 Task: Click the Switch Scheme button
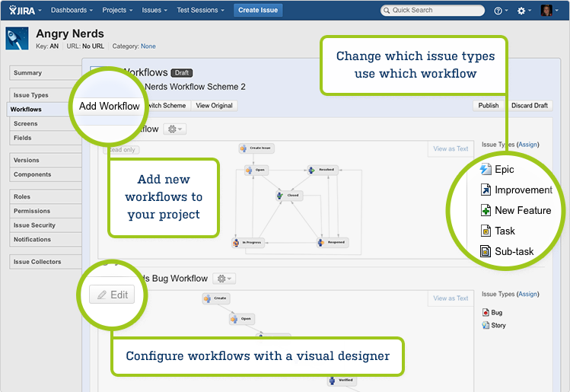click(x=167, y=106)
